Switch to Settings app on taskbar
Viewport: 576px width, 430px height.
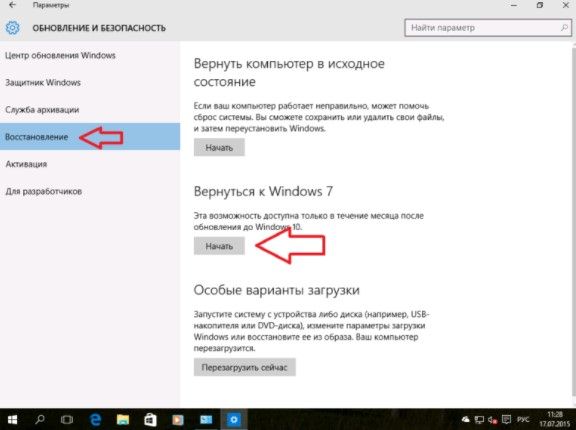[233, 419]
